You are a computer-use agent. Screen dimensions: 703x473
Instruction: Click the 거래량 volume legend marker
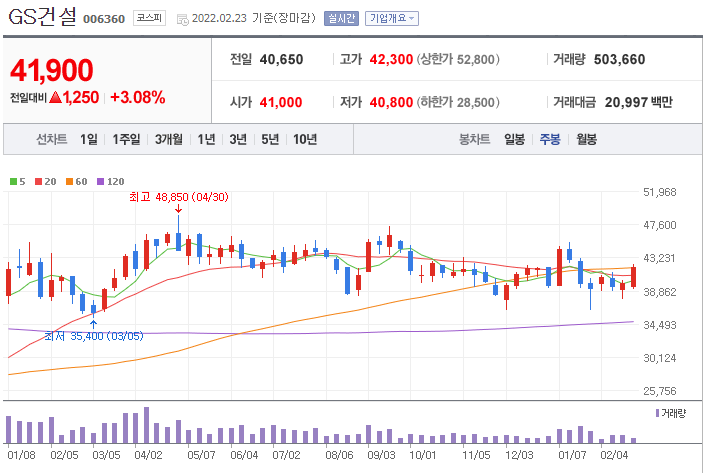tap(670, 413)
